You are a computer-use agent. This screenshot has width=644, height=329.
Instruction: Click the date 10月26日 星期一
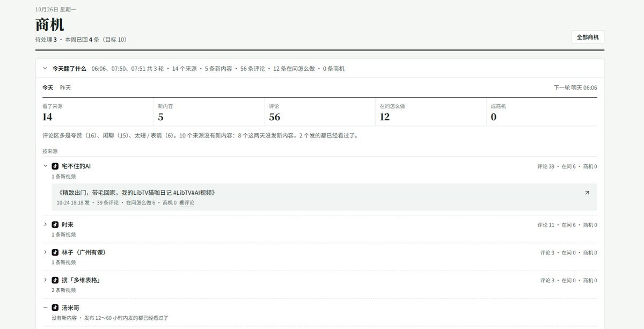[56, 9]
